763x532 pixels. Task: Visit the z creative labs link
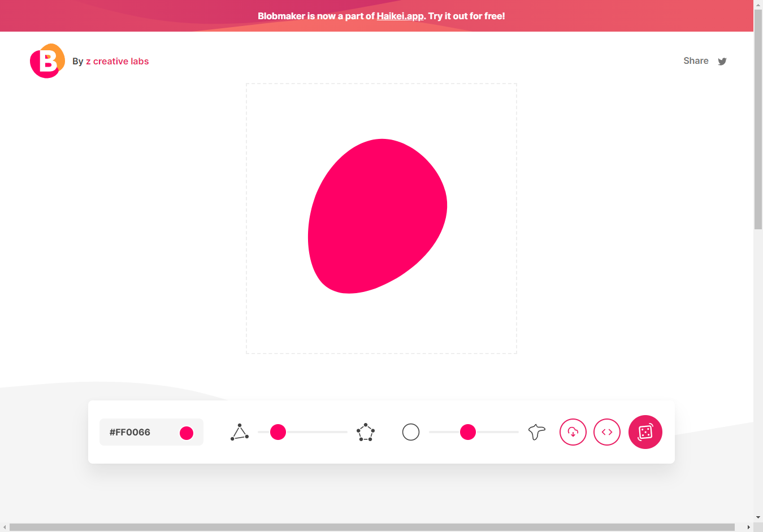pos(117,62)
